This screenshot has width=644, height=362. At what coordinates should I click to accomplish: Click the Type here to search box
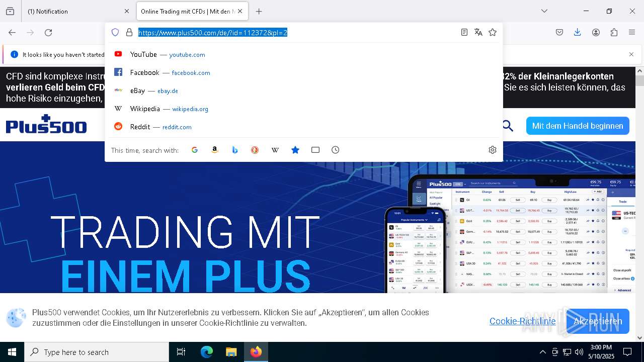tap(97, 352)
